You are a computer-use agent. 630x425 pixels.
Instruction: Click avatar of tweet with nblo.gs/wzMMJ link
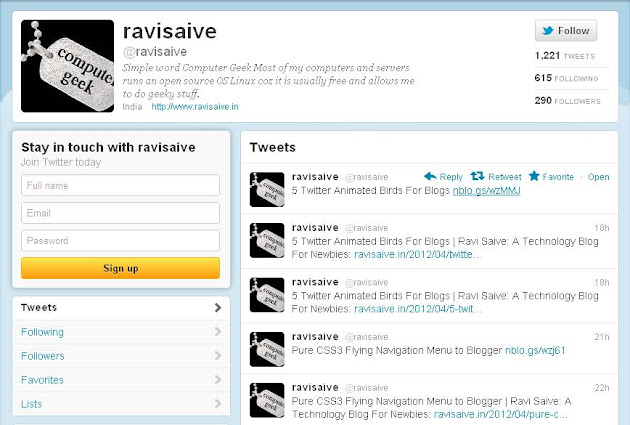tap(267, 190)
